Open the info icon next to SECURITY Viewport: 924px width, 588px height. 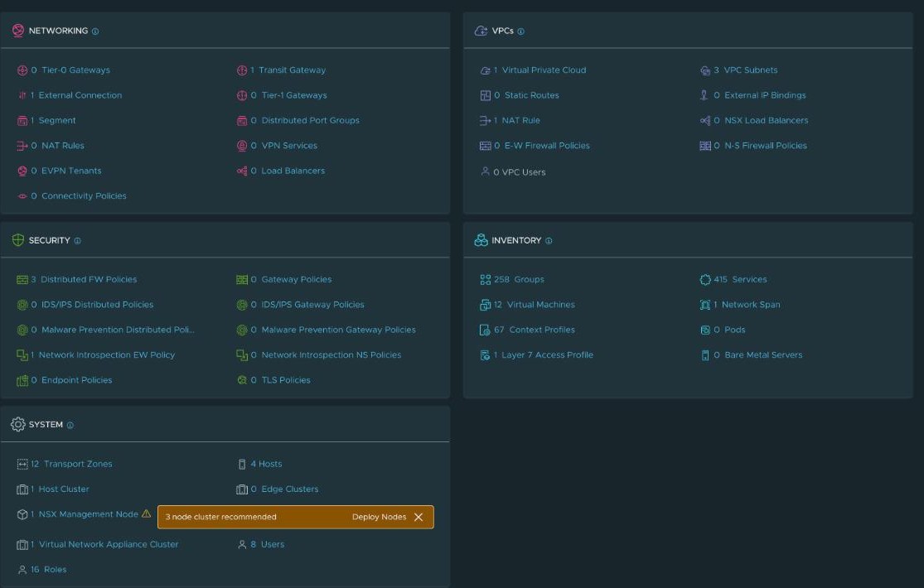click(78, 241)
